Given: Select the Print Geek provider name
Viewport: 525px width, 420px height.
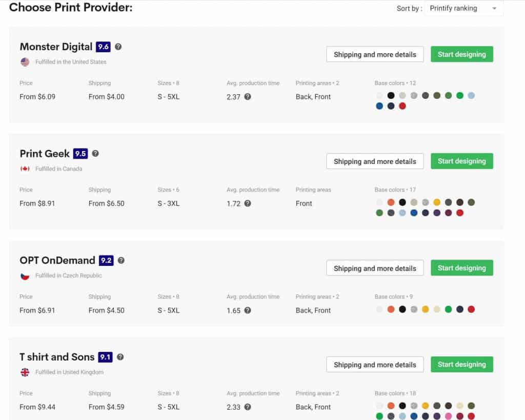Looking at the screenshot, I should click(x=45, y=154).
